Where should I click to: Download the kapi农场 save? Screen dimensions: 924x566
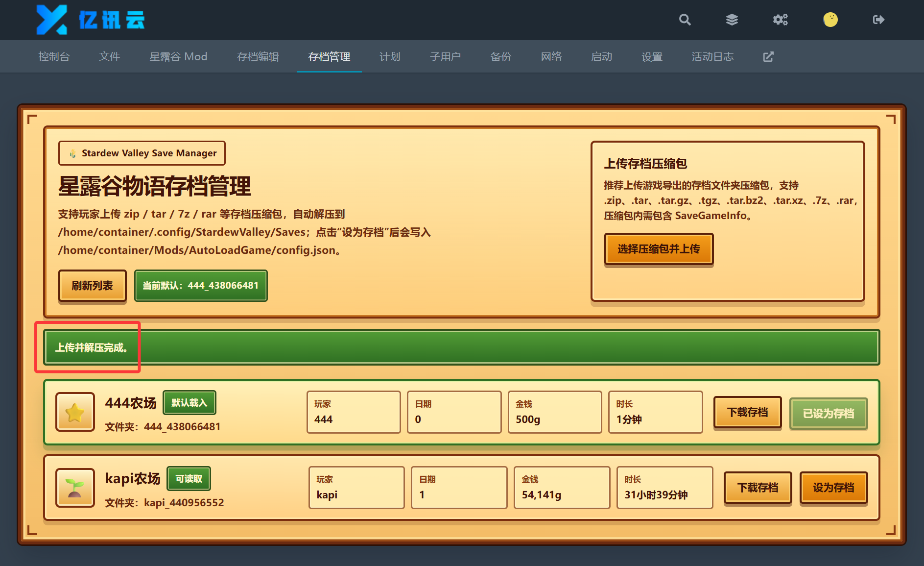point(758,488)
